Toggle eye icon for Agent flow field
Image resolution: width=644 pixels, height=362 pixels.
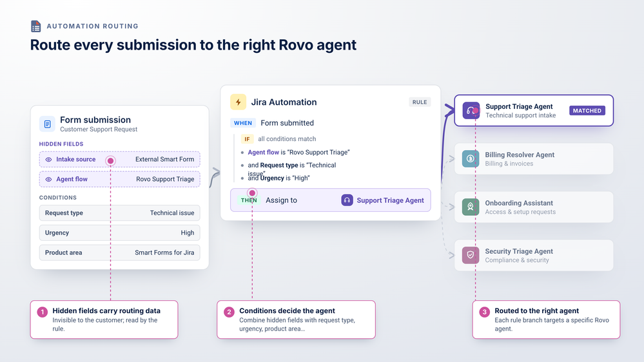click(48, 179)
